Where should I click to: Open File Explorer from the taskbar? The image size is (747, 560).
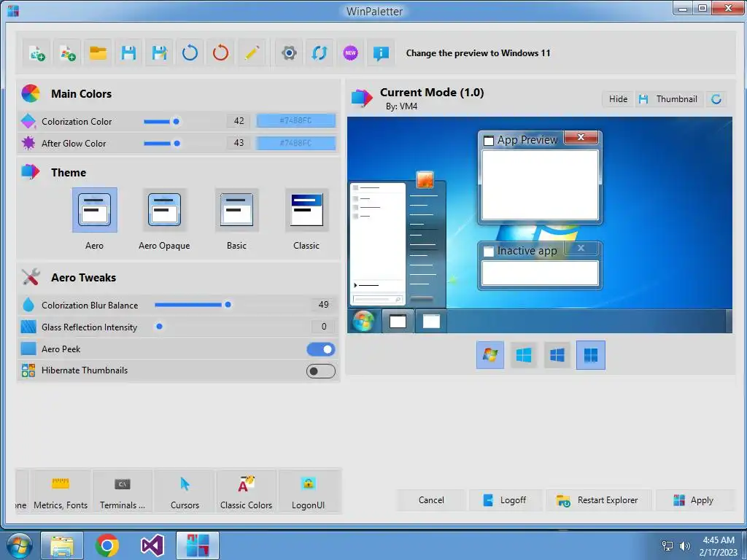click(x=62, y=545)
